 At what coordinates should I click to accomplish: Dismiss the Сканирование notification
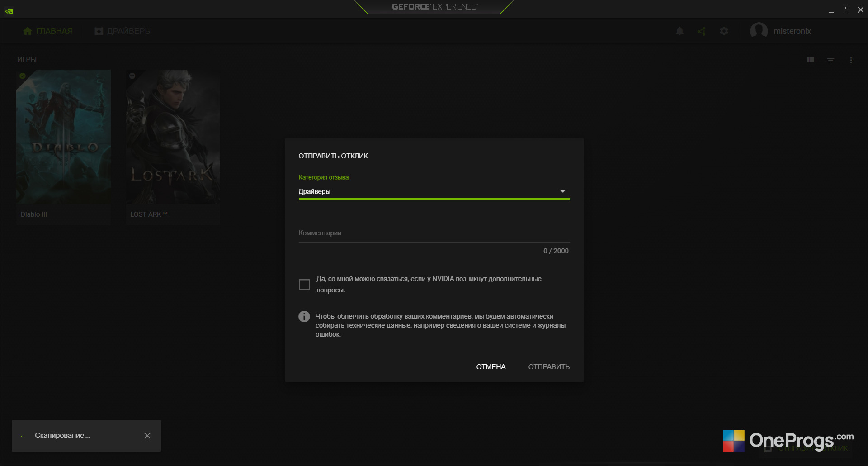click(147, 436)
